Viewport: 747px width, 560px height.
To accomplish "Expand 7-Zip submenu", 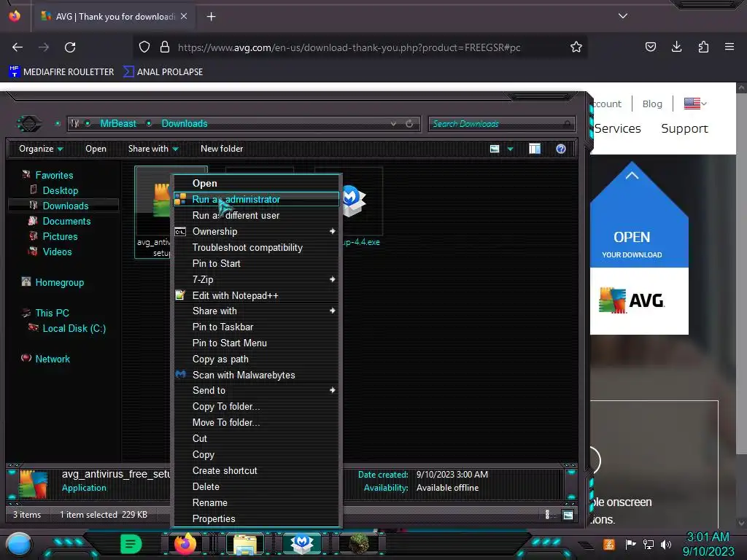I will point(256,279).
